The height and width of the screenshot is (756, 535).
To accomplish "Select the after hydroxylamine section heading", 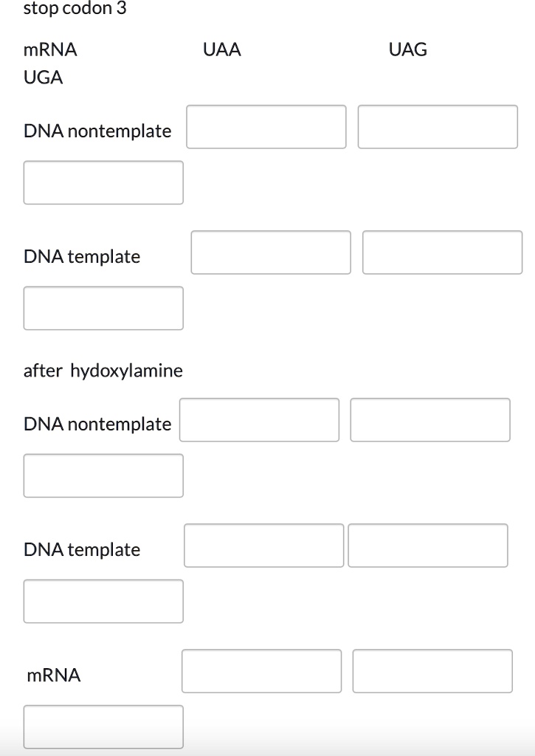I will [x=103, y=370].
